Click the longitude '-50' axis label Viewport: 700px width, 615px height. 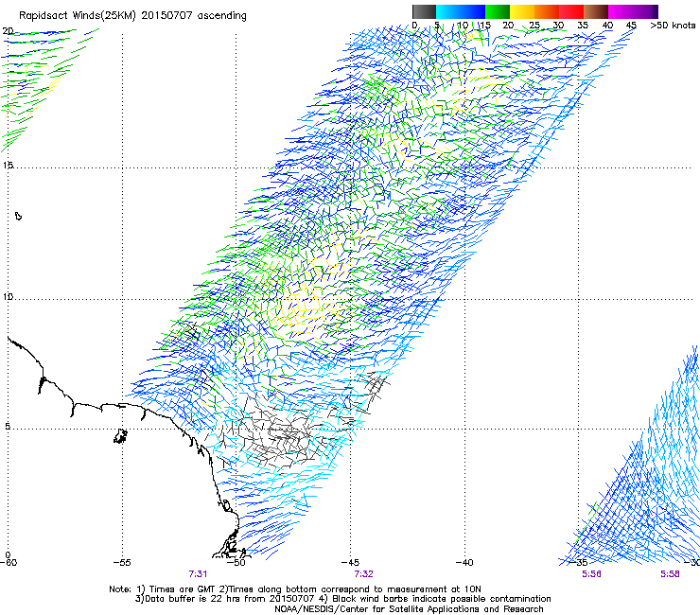pyautogui.click(x=236, y=563)
